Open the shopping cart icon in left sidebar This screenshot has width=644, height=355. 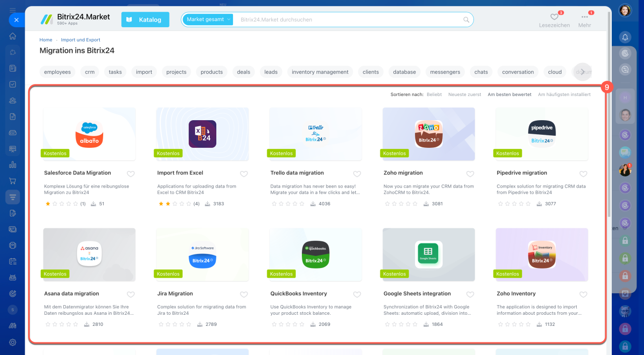click(x=13, y=181)
